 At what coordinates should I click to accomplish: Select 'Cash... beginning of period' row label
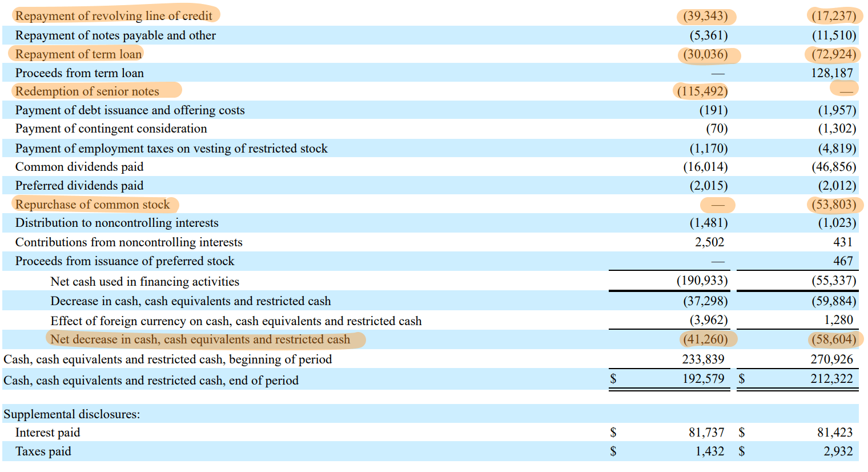pos(167,359)
